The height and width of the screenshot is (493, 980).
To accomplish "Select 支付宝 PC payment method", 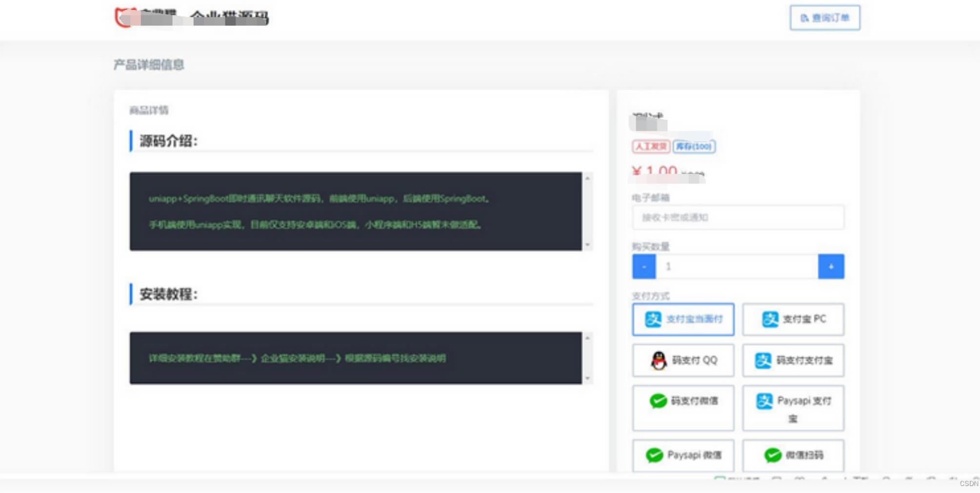I will coord(793,319).
